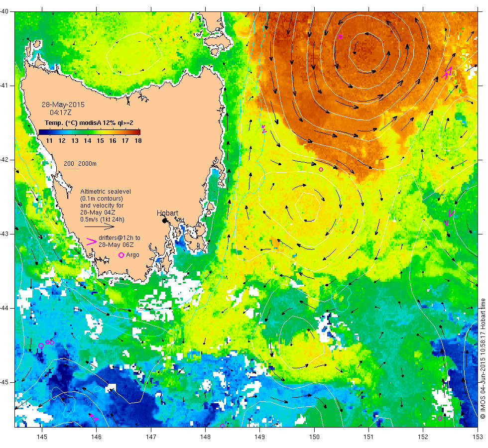
Task: Click the -40 latitude axis label
Action: pos(4,12)
